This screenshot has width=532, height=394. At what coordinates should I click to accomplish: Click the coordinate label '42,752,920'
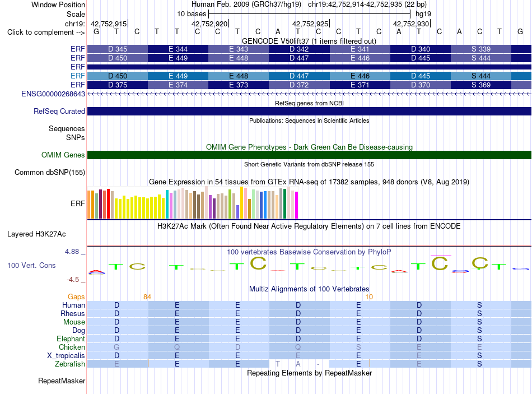click(209, 24)
